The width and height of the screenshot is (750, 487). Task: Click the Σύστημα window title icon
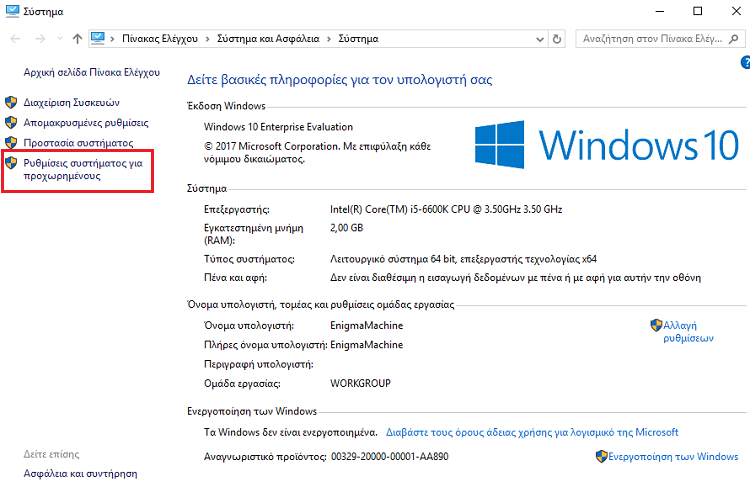[x=12, y=11]
